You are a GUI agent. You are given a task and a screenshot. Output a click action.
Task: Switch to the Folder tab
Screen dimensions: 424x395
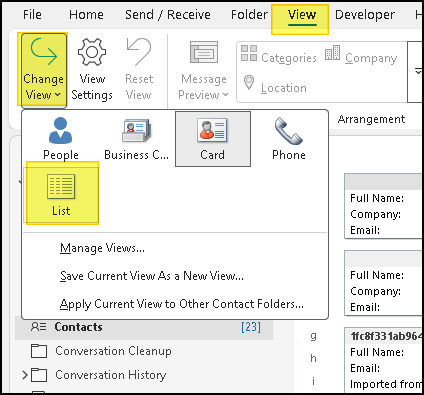(249, 15)
